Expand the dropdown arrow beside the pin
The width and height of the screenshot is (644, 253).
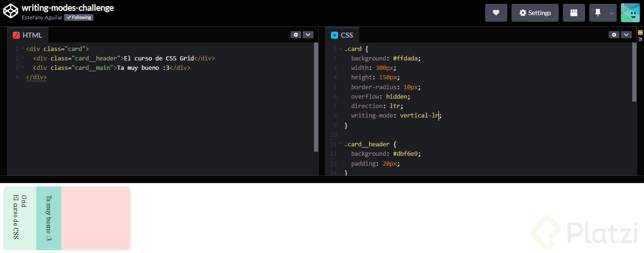click(612, 13)
